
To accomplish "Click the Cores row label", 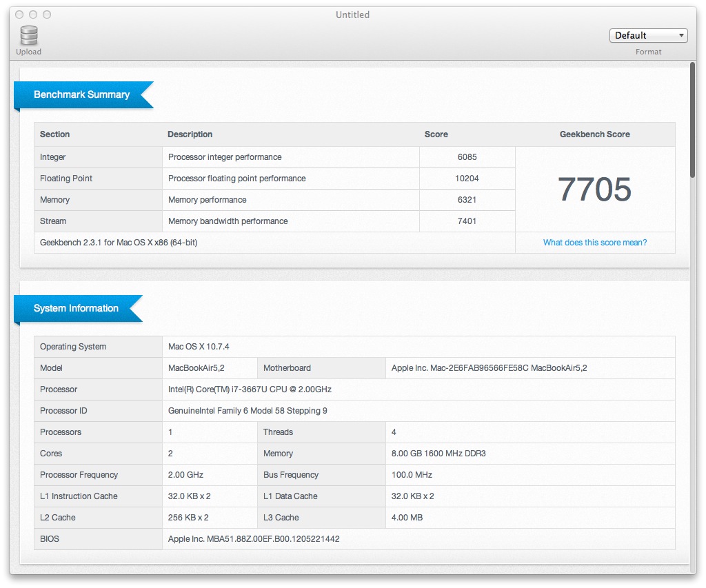I will click(51, 454).
